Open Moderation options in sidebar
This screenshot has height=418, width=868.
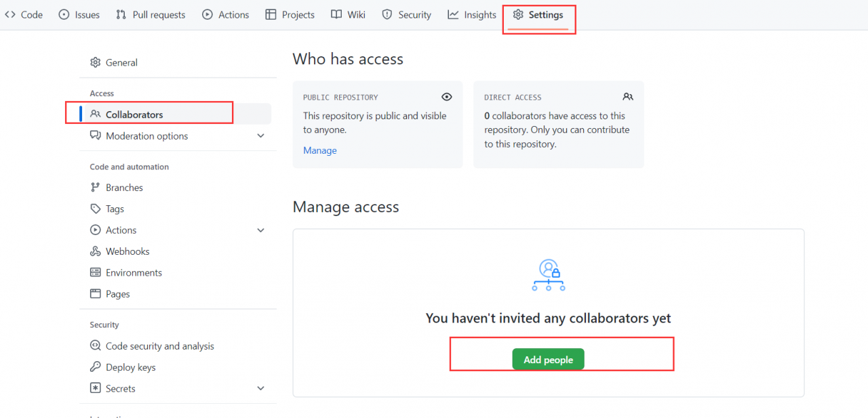(x=175, y=135)
